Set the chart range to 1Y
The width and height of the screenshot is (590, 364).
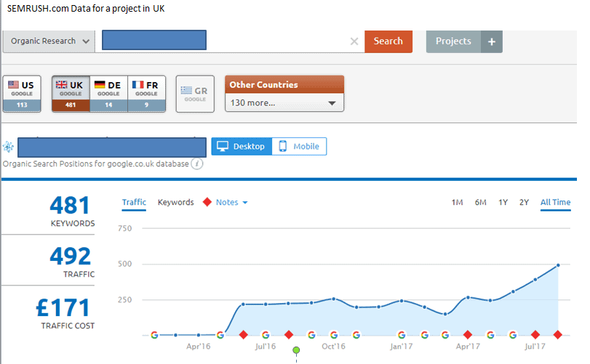pyautogui.click(x=503, y=203)
